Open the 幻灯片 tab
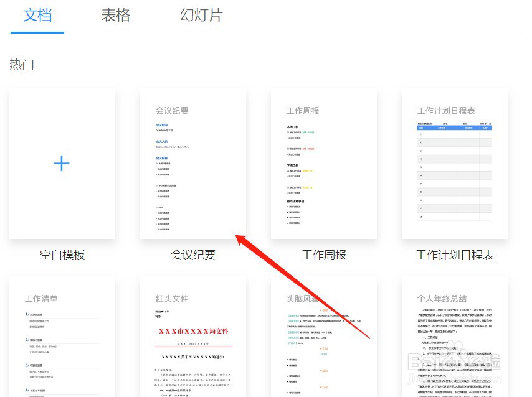The image size is (532, 397). [x=201, y=16]
